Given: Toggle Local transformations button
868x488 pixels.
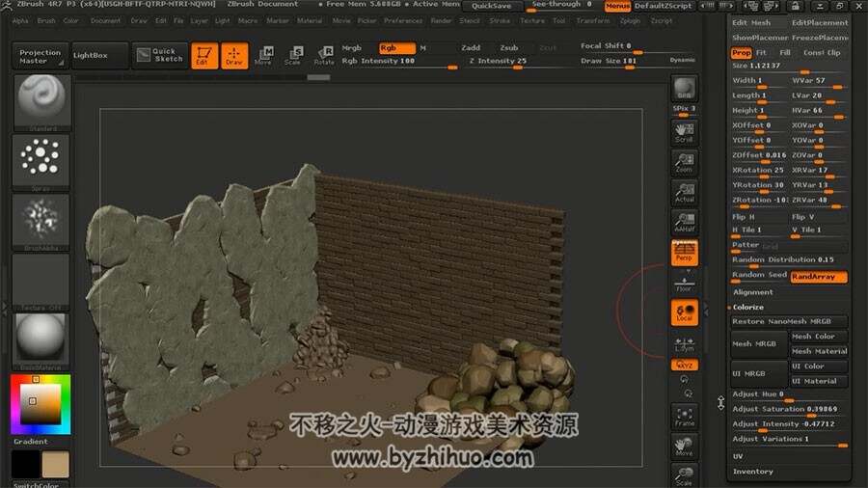Looking at the screenshot, I should pos(684,312).
